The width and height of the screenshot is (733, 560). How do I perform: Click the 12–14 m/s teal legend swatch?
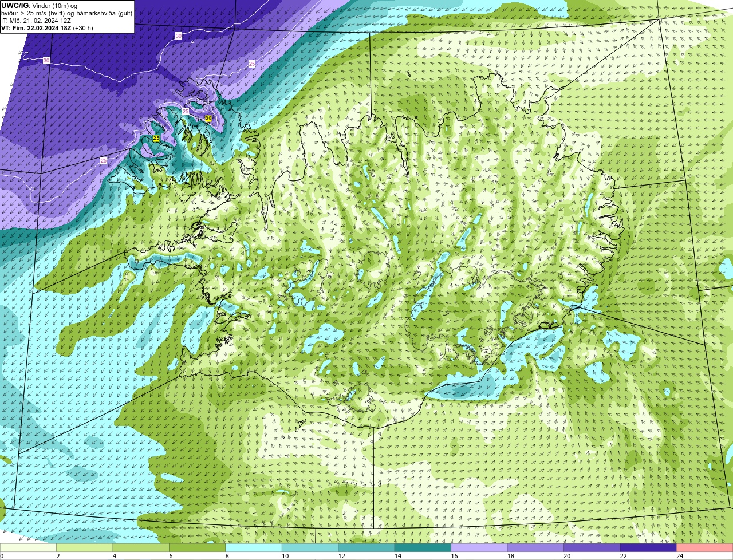[x=366, y=547]
